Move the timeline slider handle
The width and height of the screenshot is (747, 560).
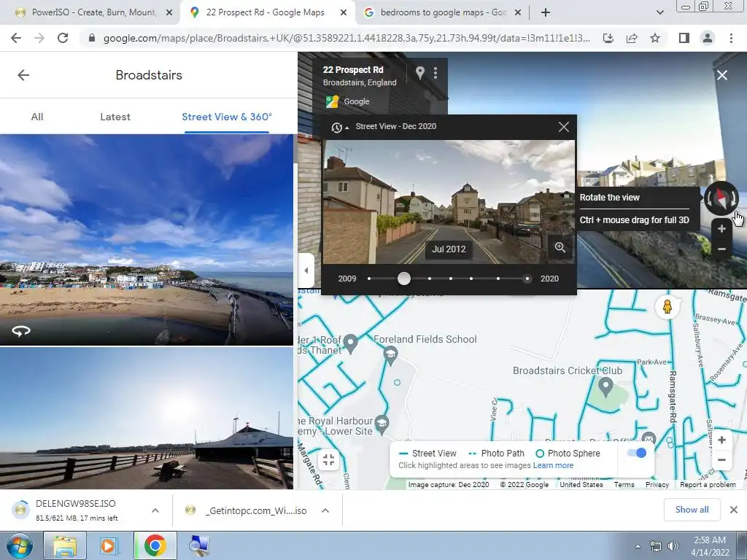403,279
